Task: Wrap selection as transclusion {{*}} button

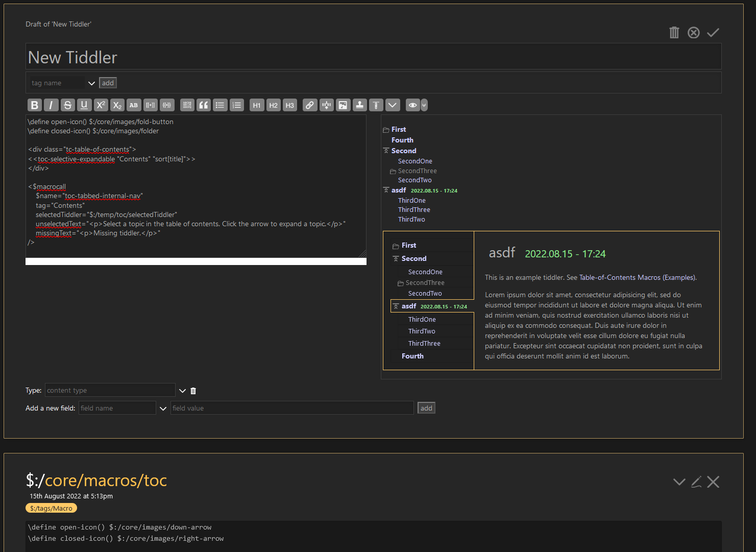Action: 167,105
